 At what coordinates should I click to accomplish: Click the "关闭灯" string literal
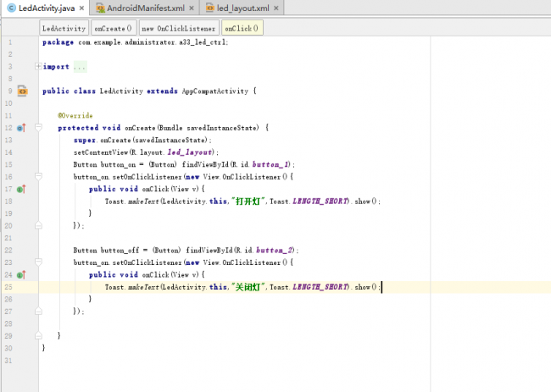pos(248,287)
